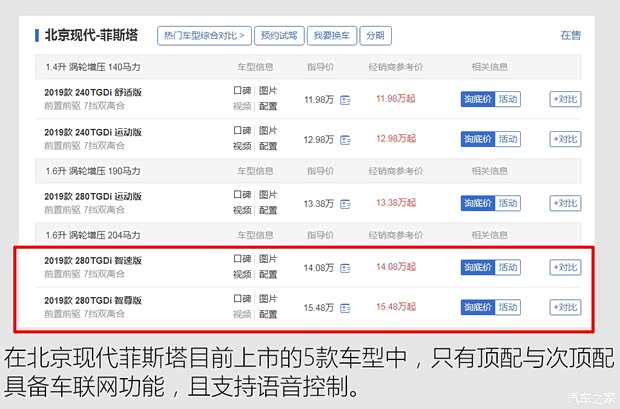Viewport: 620px width, 409px height.
Task: Open 活动 for 280TGDi 运动版
Action: click(508, 203)
